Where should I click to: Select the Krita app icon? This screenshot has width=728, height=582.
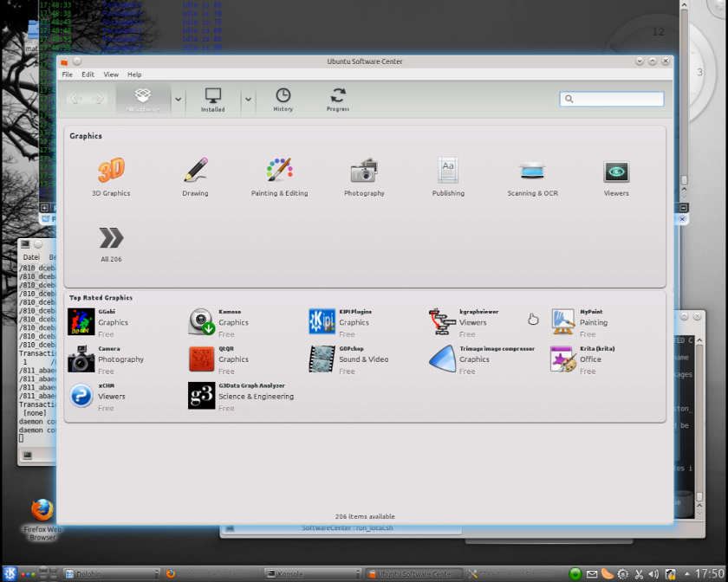(x=562, y=359)
